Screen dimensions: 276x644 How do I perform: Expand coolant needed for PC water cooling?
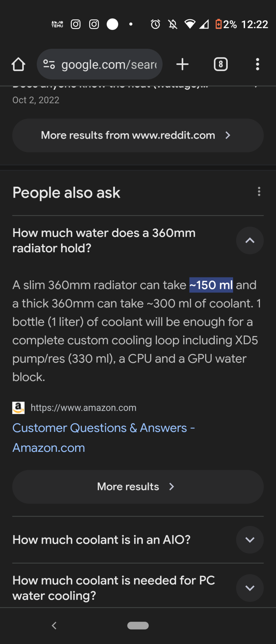[x=250, y=588]
